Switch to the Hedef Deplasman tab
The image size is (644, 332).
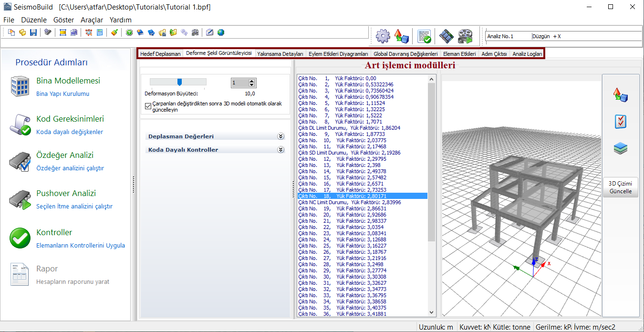160,54
